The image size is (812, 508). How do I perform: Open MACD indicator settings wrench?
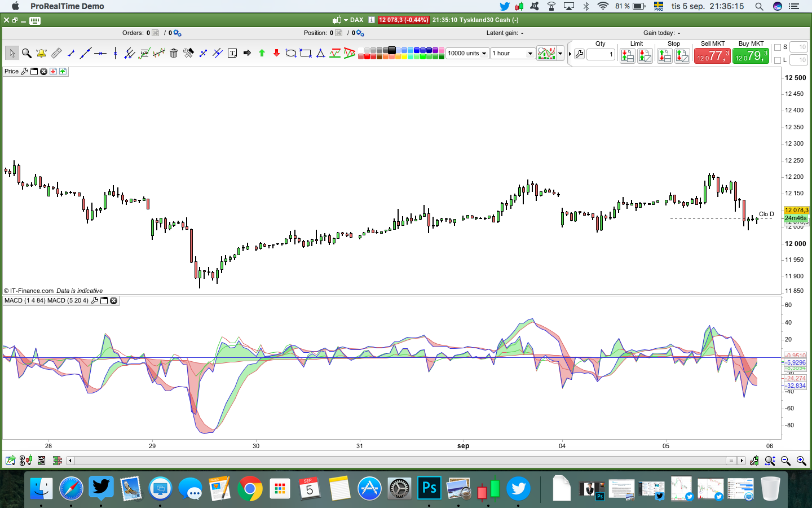pos(94,300)
